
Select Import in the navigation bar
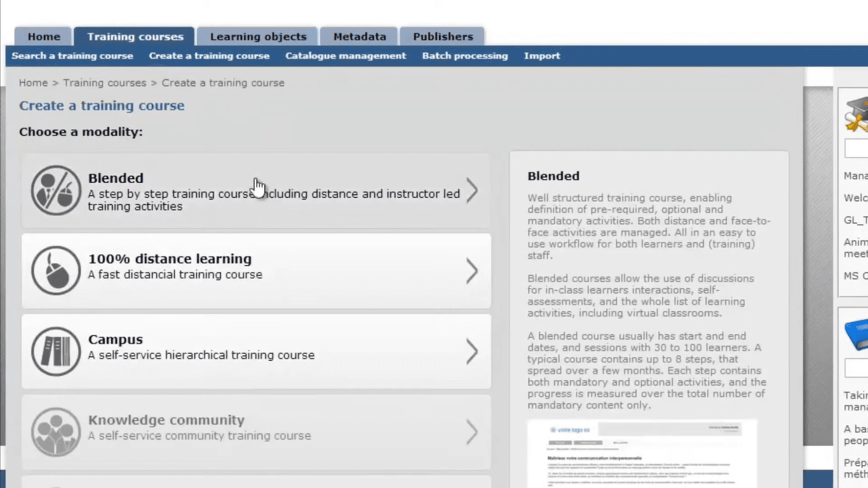click(542, 56)
